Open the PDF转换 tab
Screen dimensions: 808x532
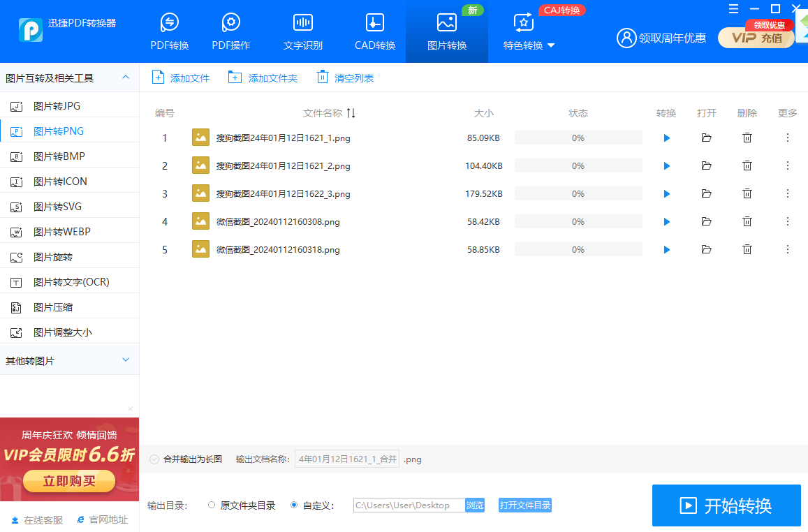point(170,32)
